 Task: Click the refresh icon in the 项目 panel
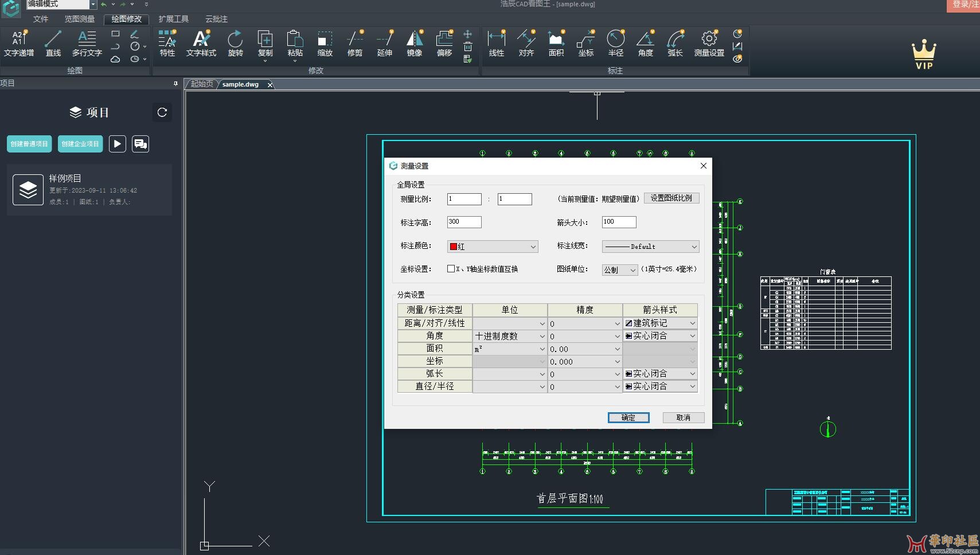162,112
